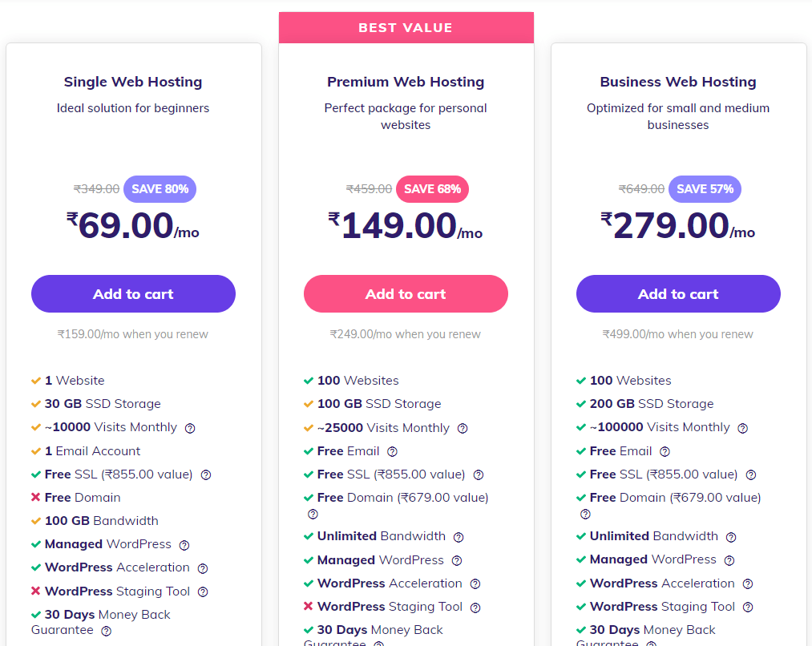Select the BEST VALUE banner
Viewport: 812px width, 646px height.
406,27
